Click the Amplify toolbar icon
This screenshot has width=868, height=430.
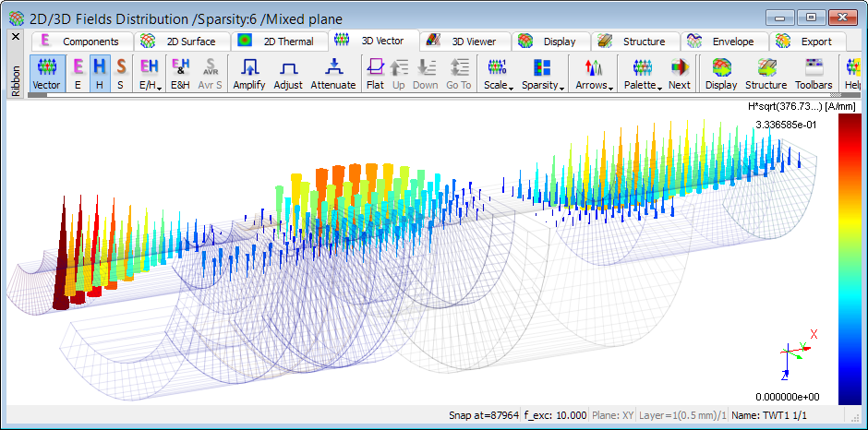click(248, 73)
